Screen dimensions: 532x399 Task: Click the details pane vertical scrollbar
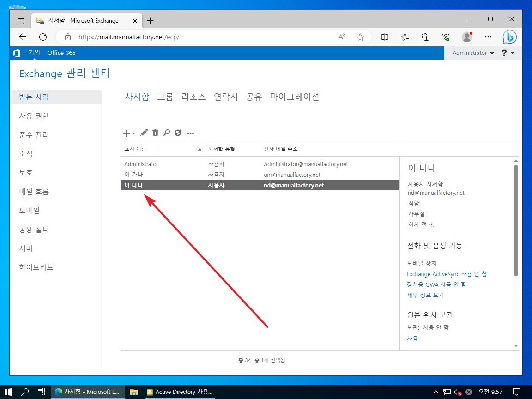tap(516, 220)
